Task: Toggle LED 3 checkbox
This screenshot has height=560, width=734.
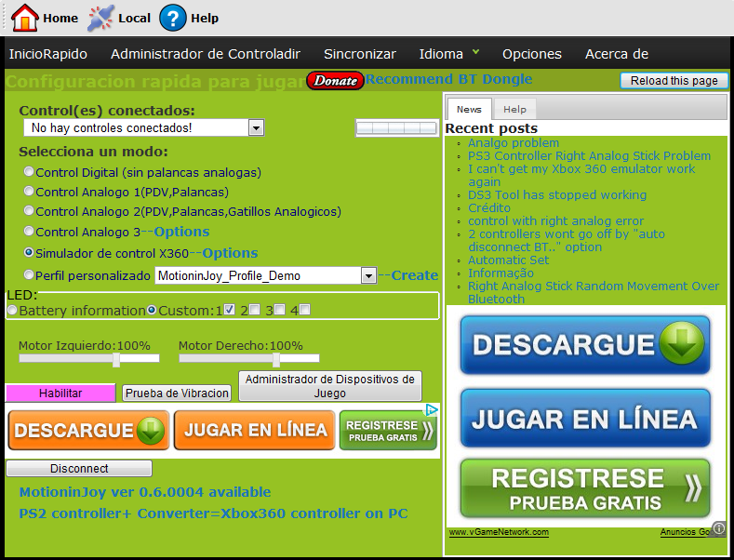Action: coord(279,310)
